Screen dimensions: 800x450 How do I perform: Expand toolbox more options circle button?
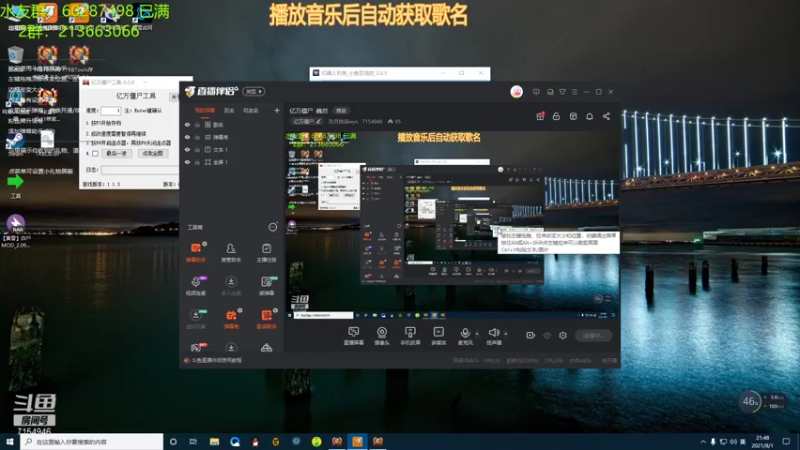tap(273, 227)
